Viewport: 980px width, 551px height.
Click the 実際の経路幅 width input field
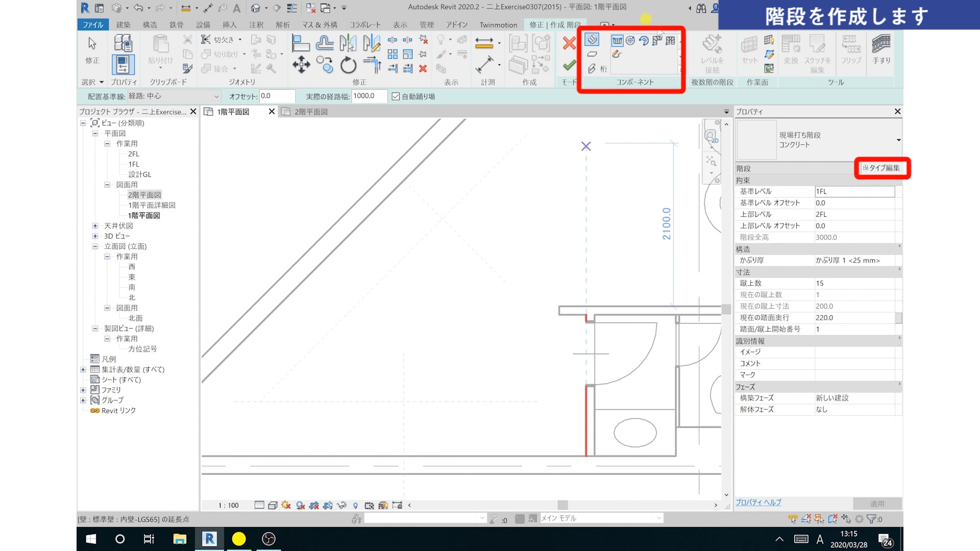pyautogui.click(x=369, y=96)
